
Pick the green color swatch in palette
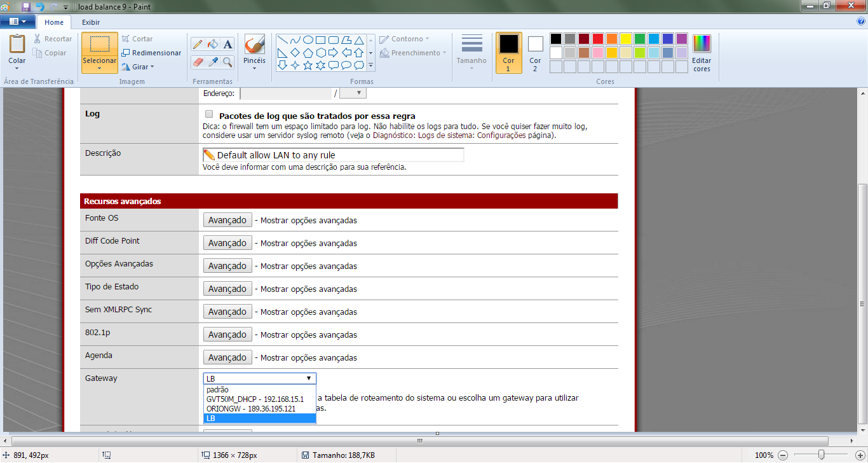click(x=640, y=39)
